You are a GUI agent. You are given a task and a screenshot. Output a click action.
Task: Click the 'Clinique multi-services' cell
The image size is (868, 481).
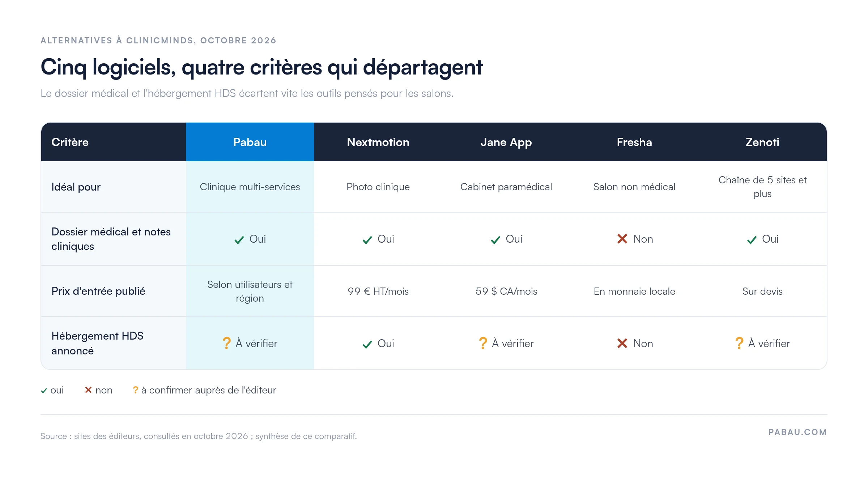(250, 187)
